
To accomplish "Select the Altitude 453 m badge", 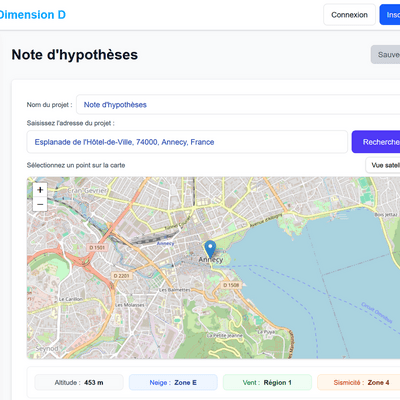I will [x=79, y=382].
